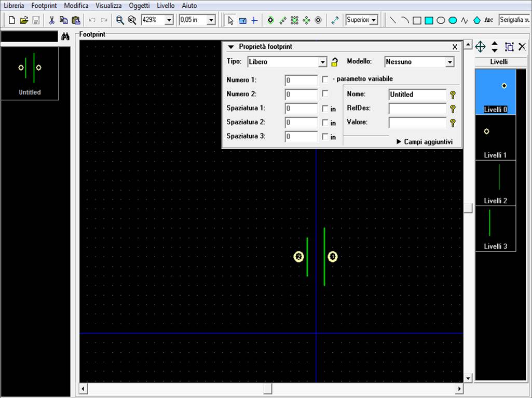Screen dimensions: 532x398
Task: Choose the Abc text tool
Action: click(488, 20)
